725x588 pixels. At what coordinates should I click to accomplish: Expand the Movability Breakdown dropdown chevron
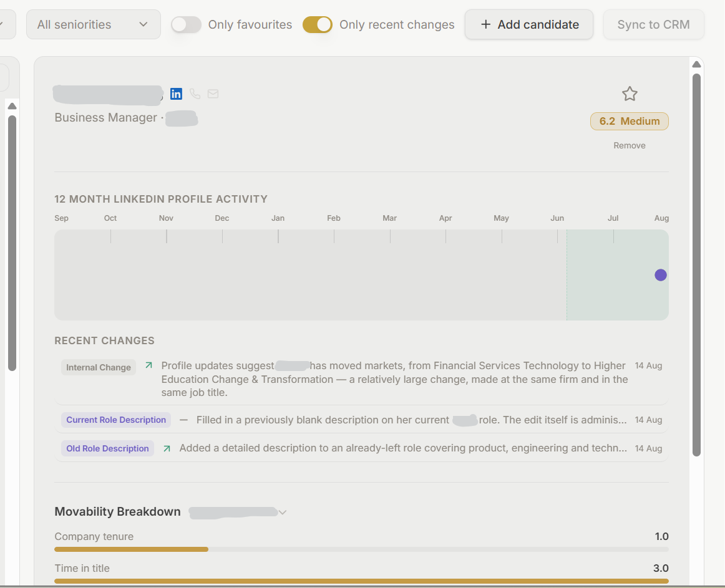click(x=283, y=512)
